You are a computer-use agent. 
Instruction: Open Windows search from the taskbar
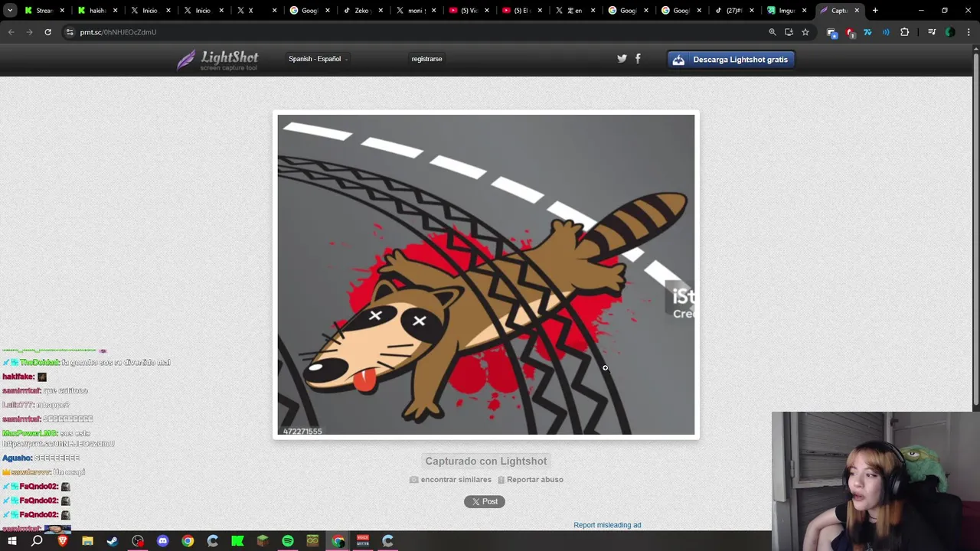coord(37,541)
